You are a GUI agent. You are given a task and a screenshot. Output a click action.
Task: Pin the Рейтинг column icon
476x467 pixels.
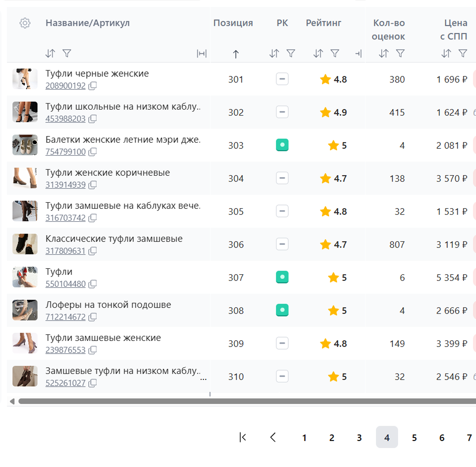click(358, 53)
